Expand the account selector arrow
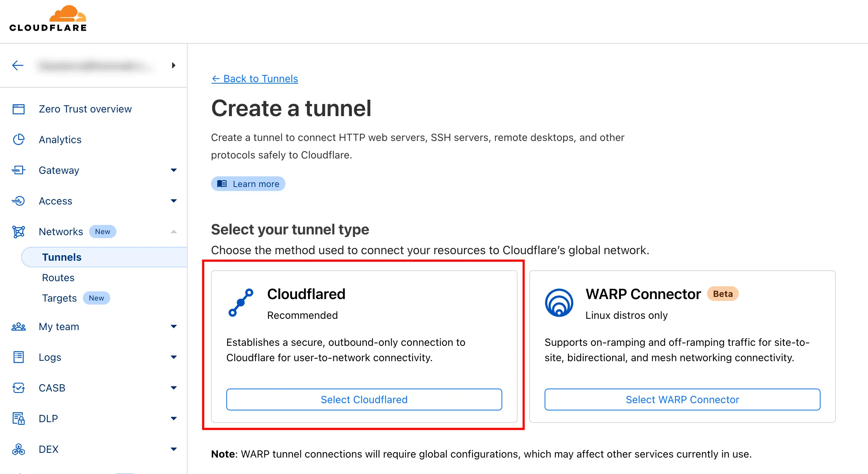 [x=174, y=65]
